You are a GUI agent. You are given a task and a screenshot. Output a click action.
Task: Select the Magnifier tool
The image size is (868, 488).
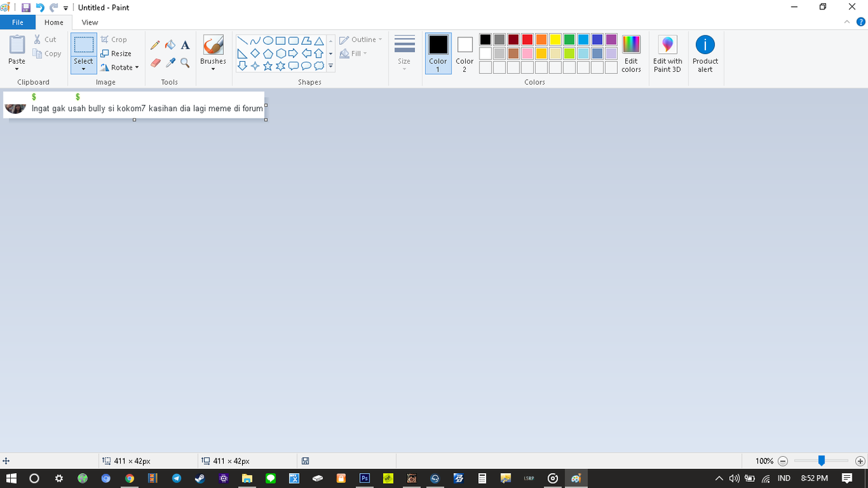pos(185,62)
